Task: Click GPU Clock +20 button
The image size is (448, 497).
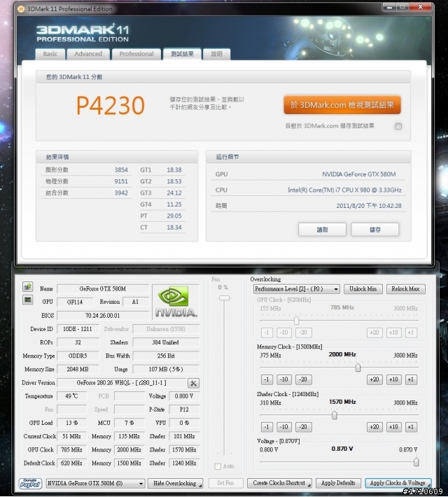Action: pos(374,332)
